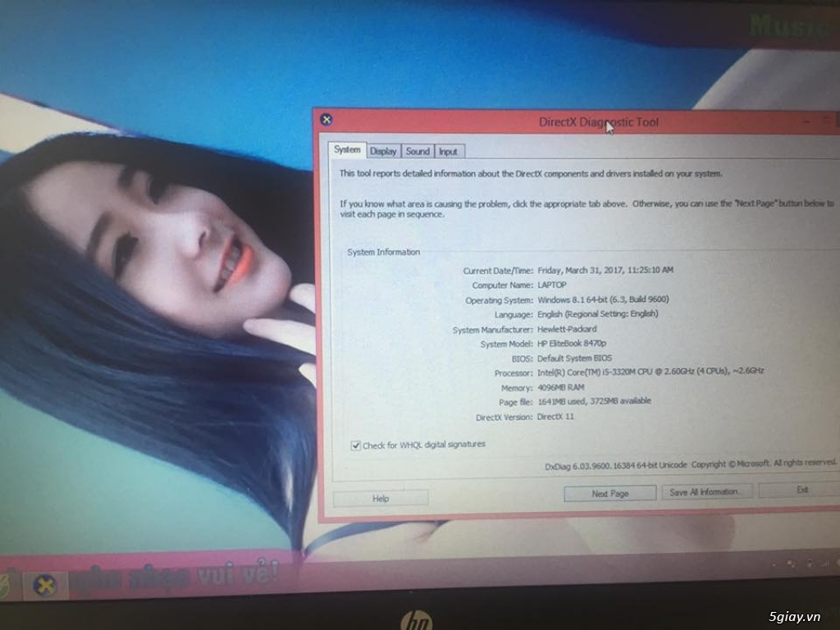The image size is (840, 630).
Task: Click the HP EliteBook 8470p model value
Action: point(572,344)
